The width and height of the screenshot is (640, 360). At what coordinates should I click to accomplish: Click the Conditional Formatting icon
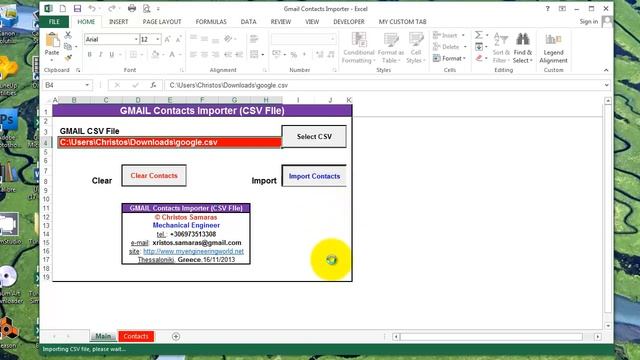point(358,40)
